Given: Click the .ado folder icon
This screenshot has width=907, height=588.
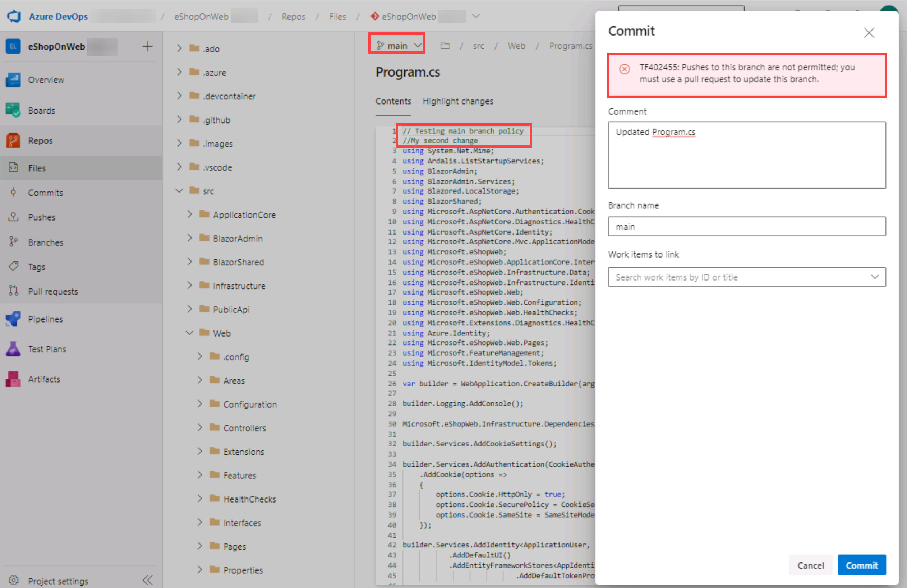Looking at the screenshot, I should (x=194, y=48).
